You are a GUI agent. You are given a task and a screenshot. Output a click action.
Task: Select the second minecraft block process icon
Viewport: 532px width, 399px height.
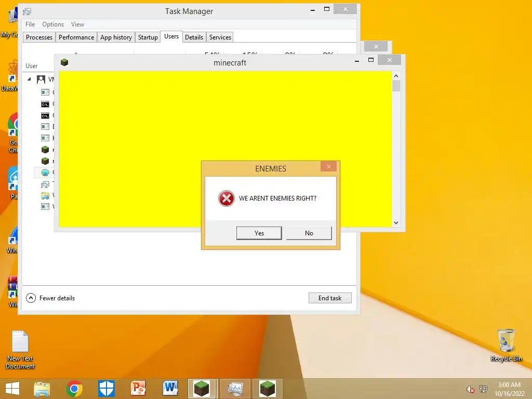pyautogui.click(x=45, y=161)
